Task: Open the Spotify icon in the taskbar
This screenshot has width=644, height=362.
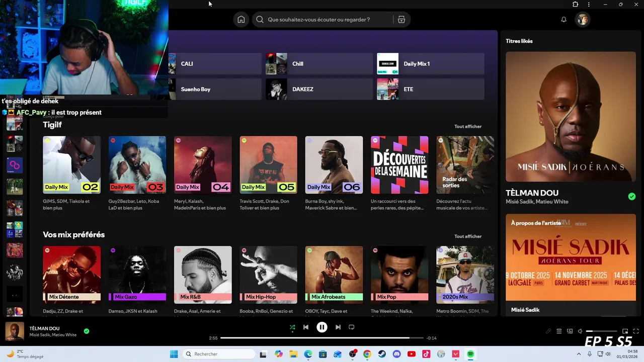Action: click(470, 354)
